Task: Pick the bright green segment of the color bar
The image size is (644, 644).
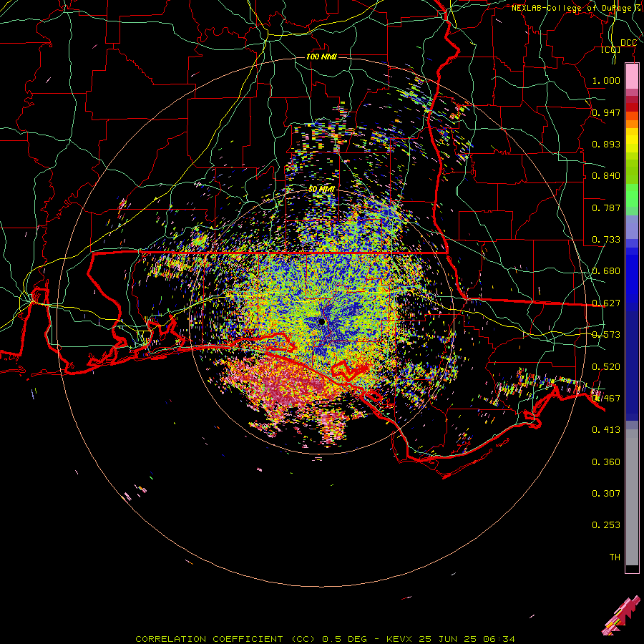Action: point(632,195)
